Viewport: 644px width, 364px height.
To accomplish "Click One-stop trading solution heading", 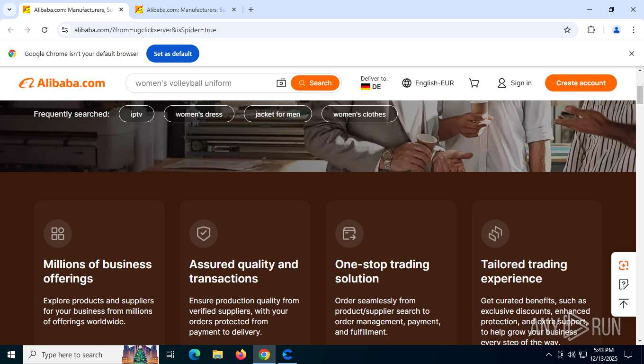I will pos(382,271).
